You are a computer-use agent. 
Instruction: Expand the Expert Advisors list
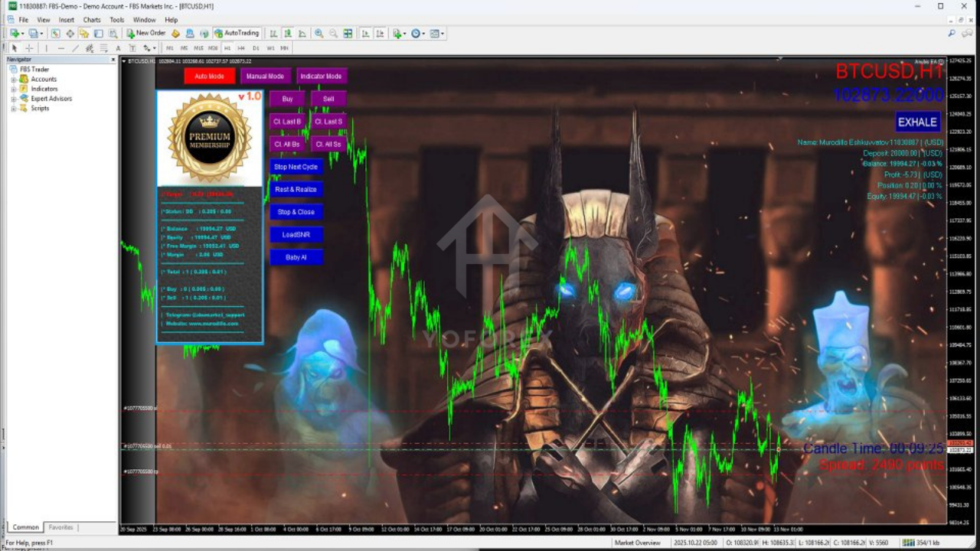(13, 99)
